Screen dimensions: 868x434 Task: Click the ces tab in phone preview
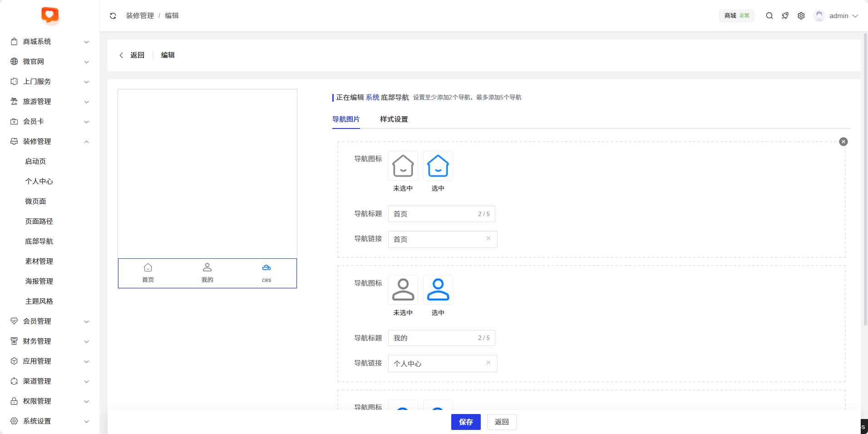[x=266, y=273]
